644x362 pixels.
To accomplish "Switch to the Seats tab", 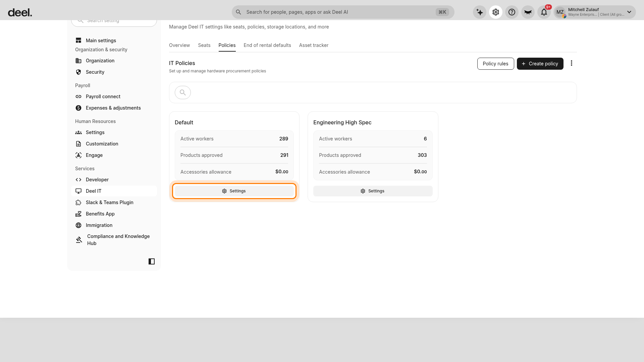I will tap(204, 45).
